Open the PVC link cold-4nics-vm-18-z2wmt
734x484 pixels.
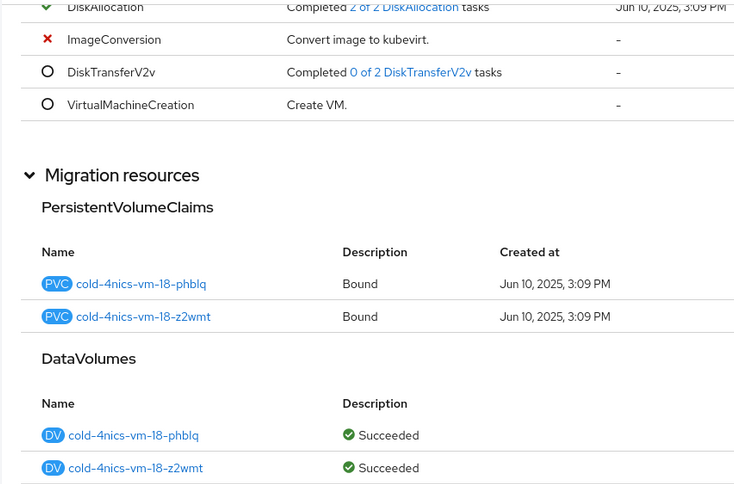tap(143, 317)
